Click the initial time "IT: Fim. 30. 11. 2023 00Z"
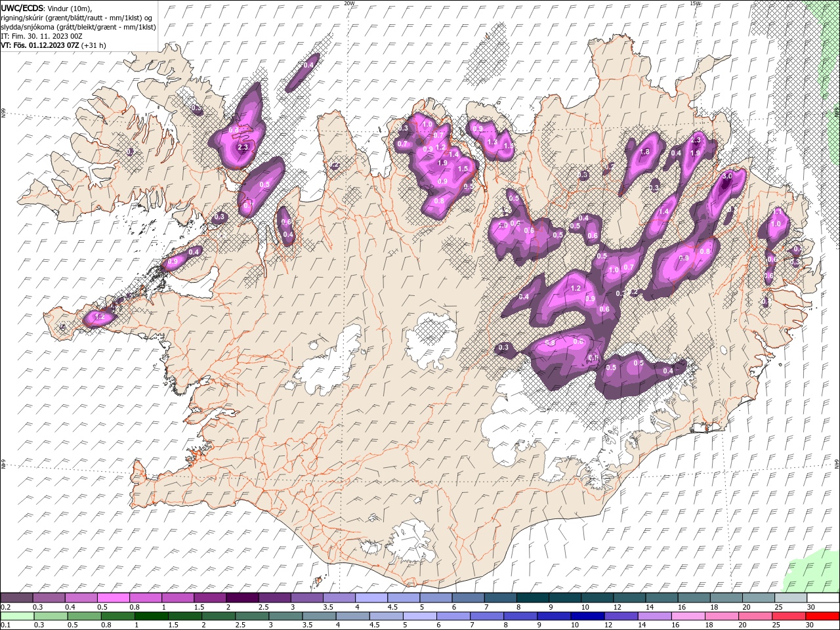The width and height of the screenshot is (840, 630). point(41,36)
